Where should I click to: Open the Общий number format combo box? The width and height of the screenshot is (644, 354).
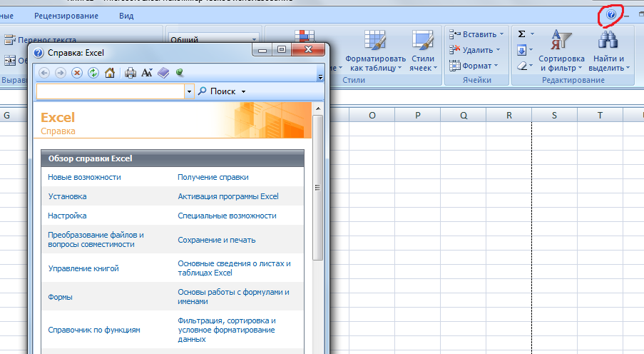pyautogui.click(x=214, y=39)
